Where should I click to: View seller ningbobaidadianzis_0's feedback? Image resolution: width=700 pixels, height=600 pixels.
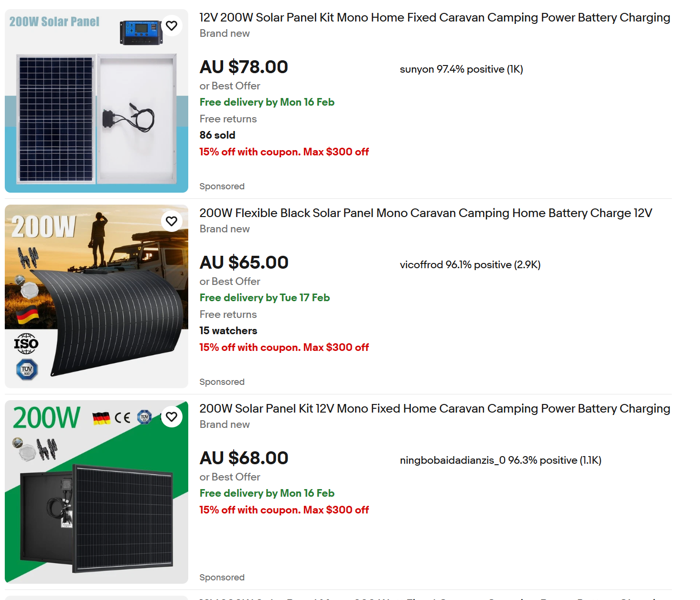[500, 460]
